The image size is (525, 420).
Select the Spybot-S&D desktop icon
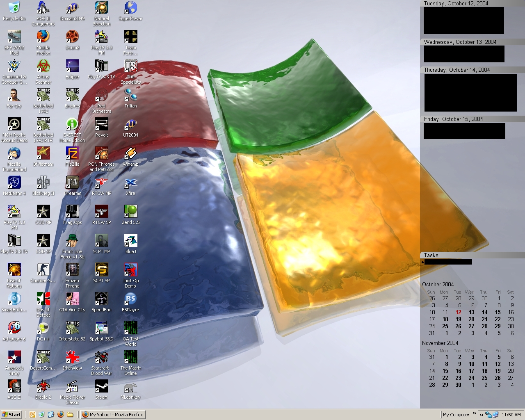[101, 331]
